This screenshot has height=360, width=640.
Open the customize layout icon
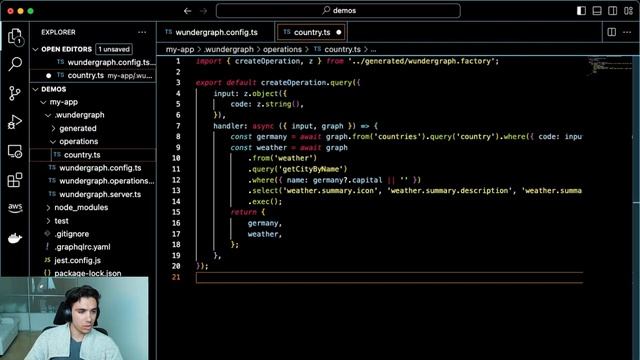pos(628,11)
